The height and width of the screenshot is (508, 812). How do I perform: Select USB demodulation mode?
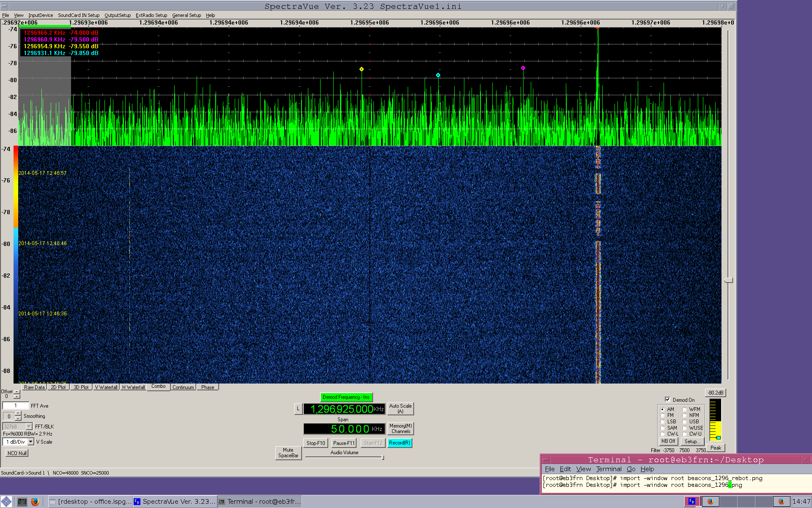[685, 422]
